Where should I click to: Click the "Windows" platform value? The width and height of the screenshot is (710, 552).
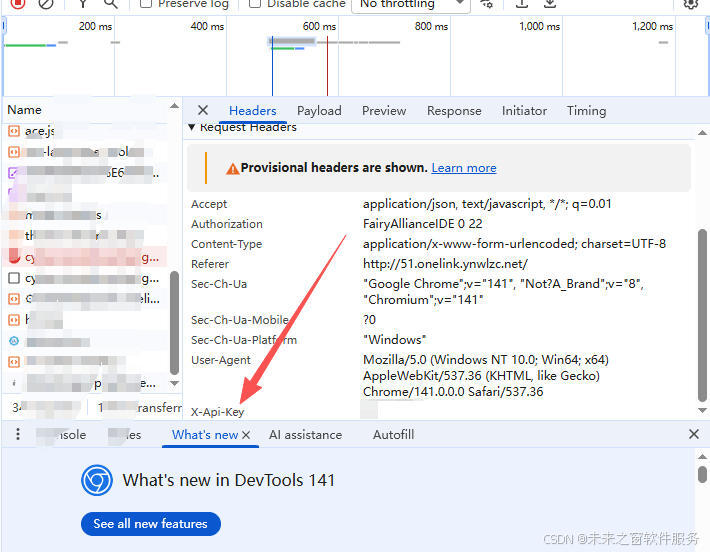tap(394, 340)
